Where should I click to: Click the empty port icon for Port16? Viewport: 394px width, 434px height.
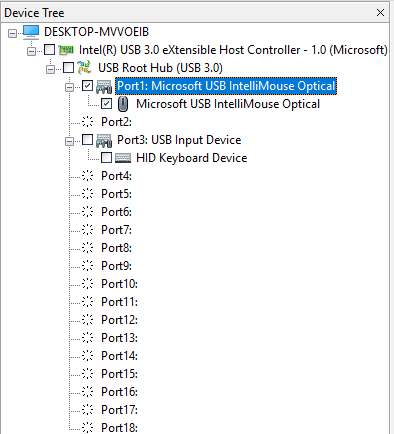click(87, 392)
